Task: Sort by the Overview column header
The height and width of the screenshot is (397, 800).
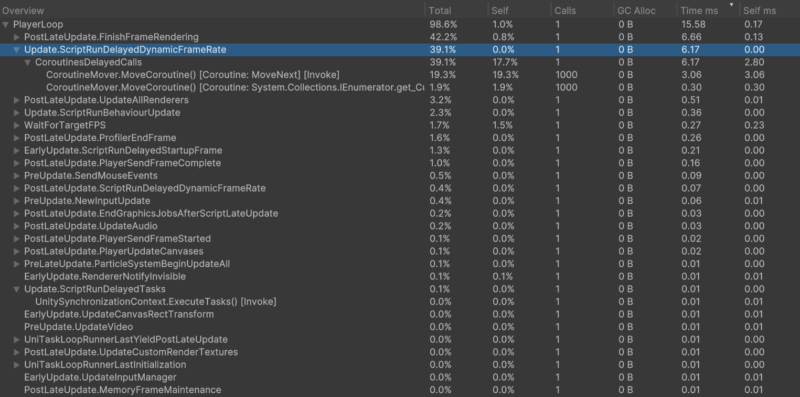Action: 212,10
